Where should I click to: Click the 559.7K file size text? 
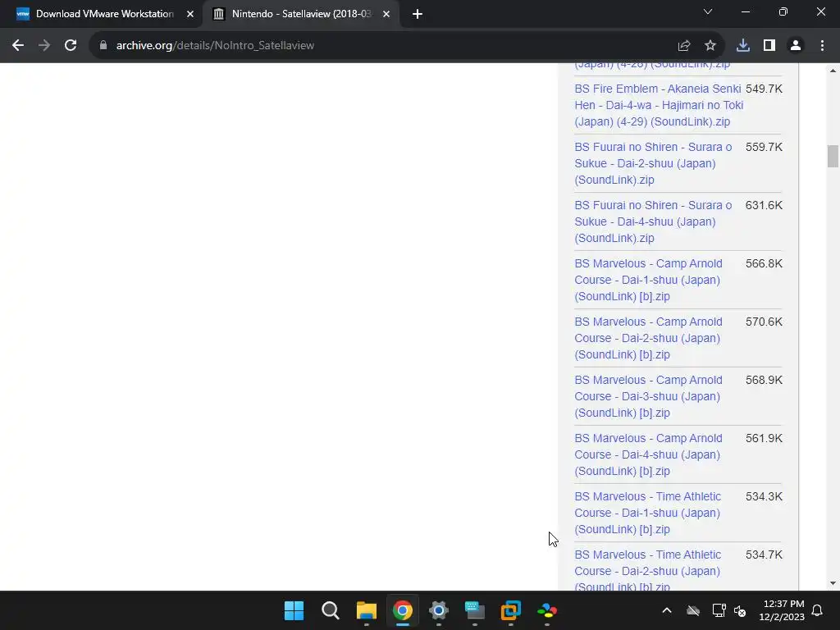tap(764, 148)
